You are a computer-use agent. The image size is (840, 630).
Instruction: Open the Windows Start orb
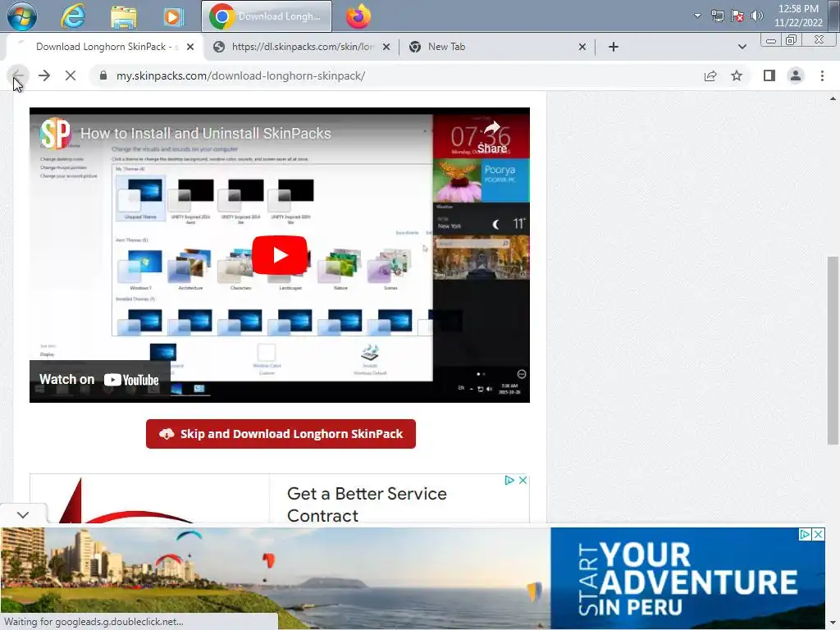click(x=21, y=16)
